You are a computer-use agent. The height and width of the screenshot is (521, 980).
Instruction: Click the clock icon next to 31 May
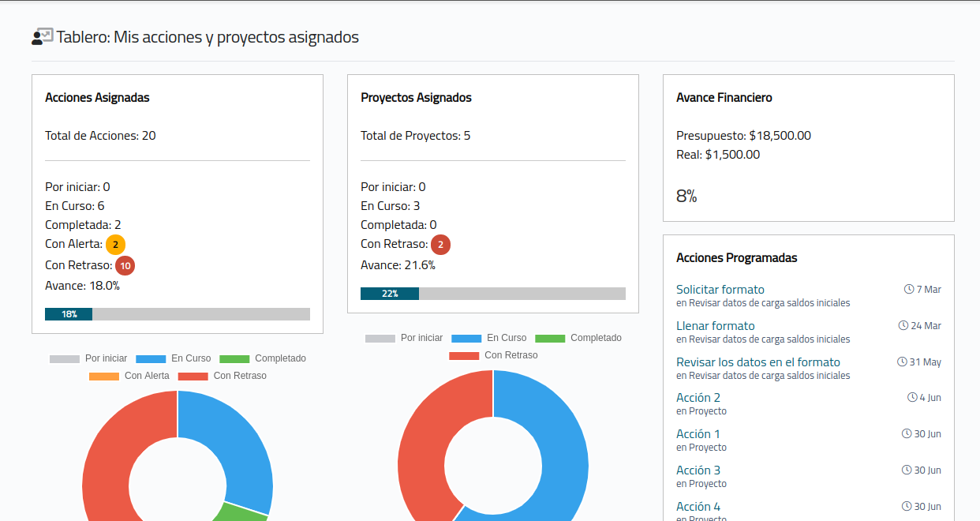(902, 362)
